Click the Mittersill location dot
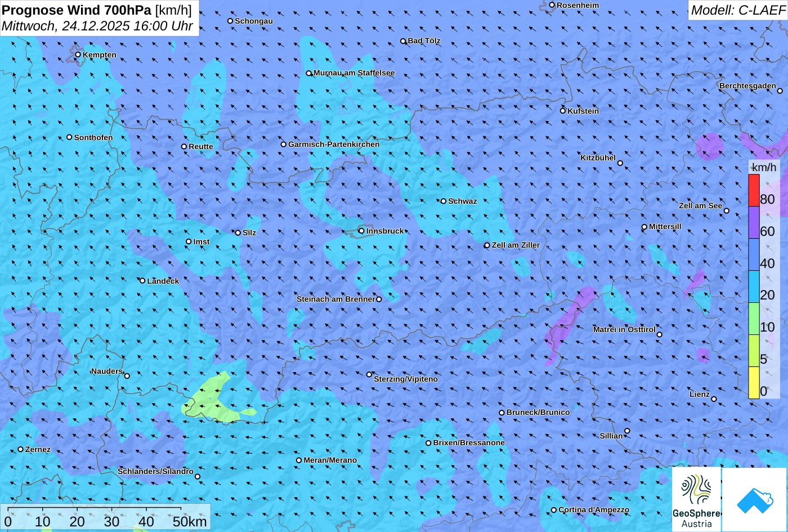Screen dimensions: 788x532 point(644,227)
